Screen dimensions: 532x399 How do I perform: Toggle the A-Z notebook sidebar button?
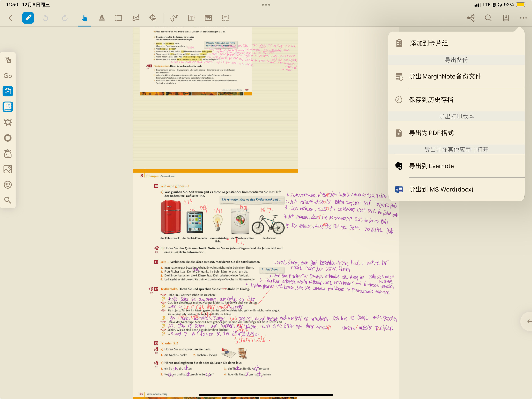point(8,107)
